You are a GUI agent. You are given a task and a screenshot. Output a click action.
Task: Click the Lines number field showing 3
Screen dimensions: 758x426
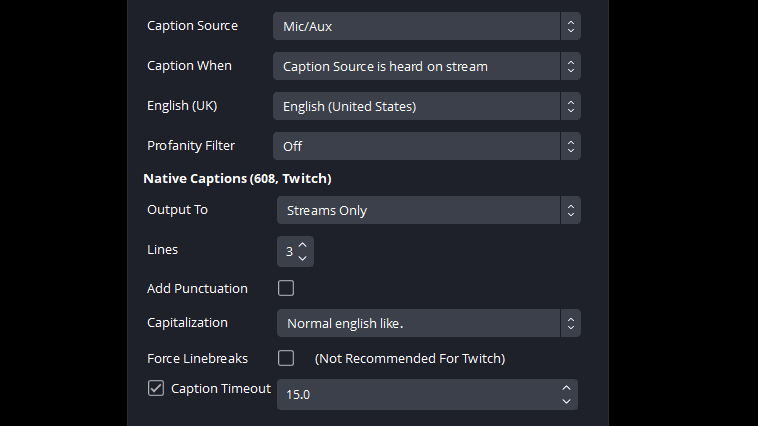pos(288,251)
